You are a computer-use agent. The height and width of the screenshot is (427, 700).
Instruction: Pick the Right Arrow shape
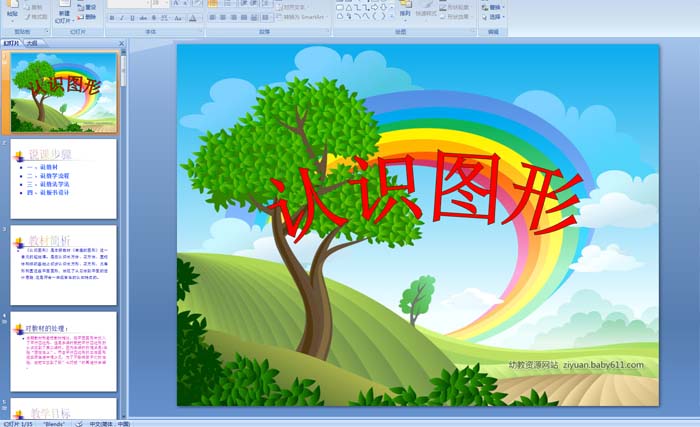point(375,8)
